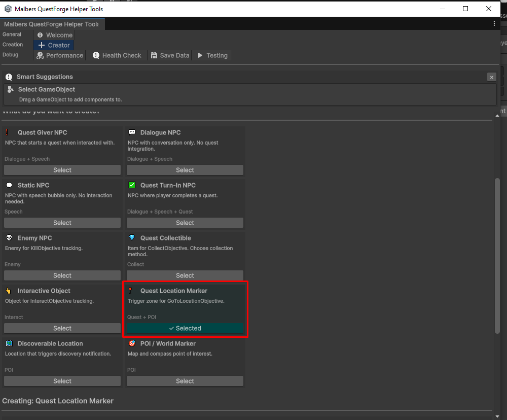
Task: Click the Enemy NPC skull icon
Action: [x=9, y=238]
